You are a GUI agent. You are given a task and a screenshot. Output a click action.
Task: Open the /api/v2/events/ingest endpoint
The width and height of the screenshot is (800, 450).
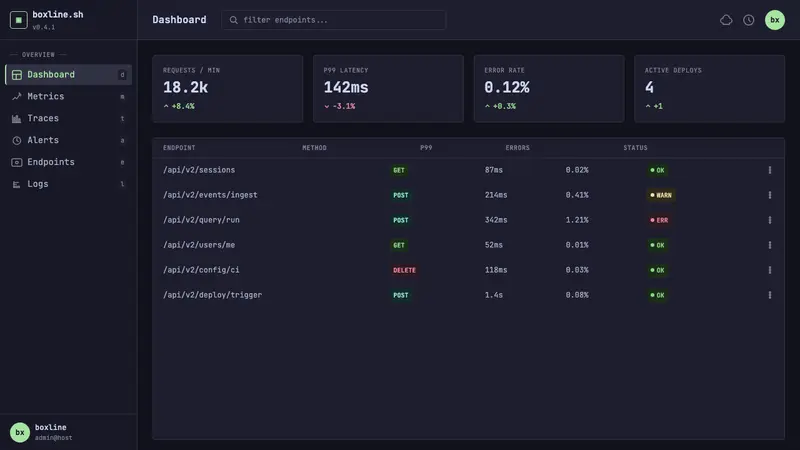coord(210,195)
